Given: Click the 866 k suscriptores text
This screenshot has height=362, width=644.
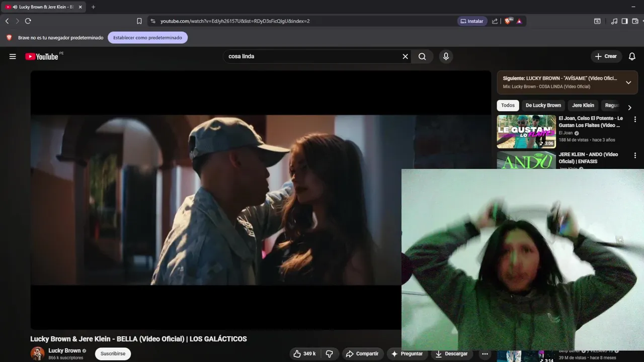Looking at the screenshot, I should tap(65, 358).
